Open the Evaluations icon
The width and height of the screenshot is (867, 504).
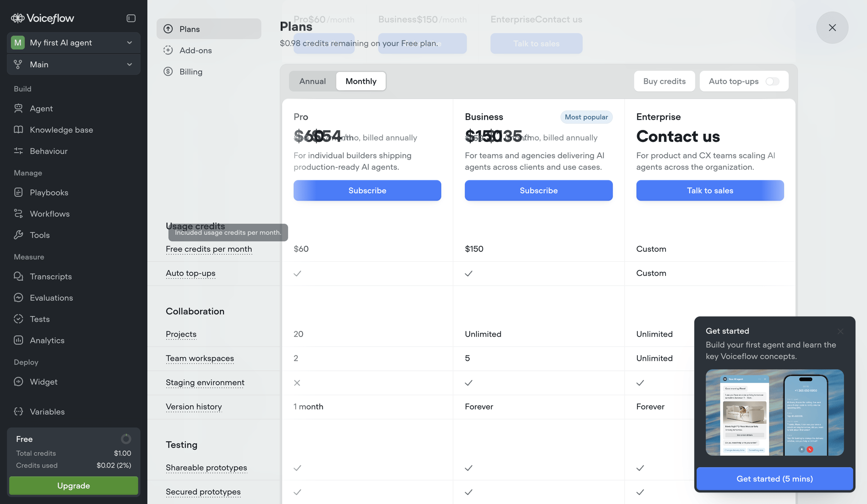click(x=18, y=298)
